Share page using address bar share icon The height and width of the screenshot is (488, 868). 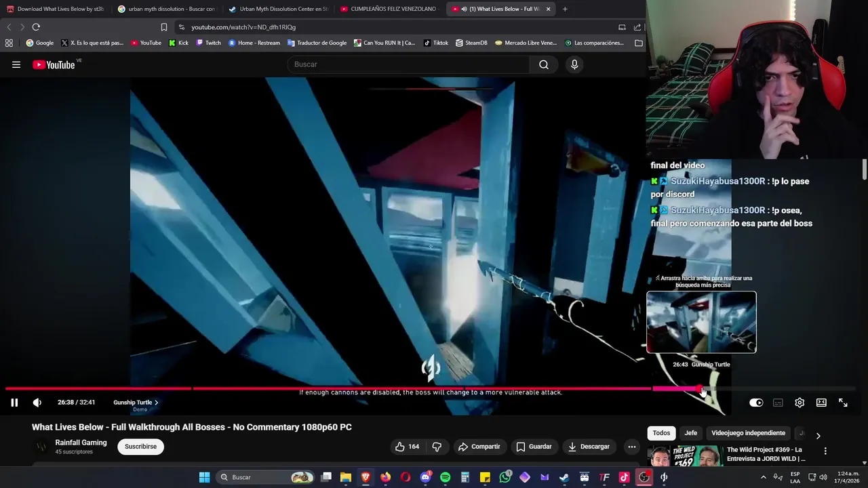637,27
